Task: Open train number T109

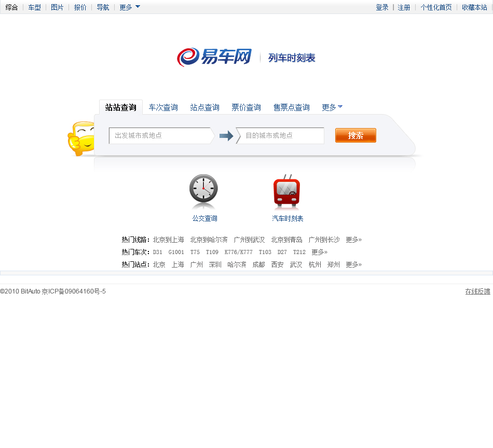Action: pos(212,252)
